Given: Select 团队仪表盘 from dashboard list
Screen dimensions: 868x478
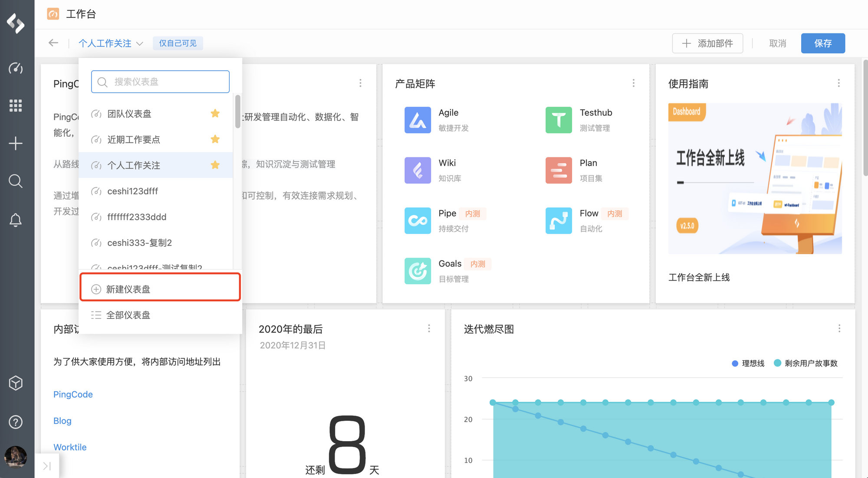Looking at the screenshot, I should pyautogui.click(x=156, y=114).
